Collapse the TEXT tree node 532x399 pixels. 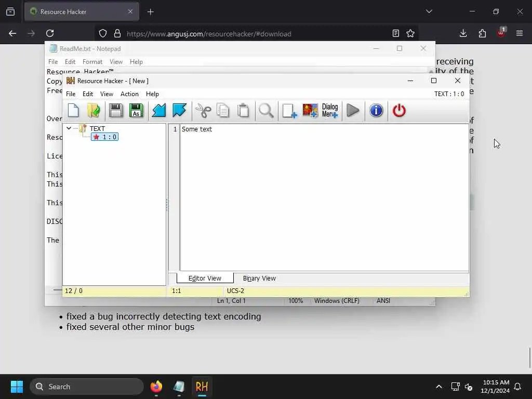click(69, 128)
